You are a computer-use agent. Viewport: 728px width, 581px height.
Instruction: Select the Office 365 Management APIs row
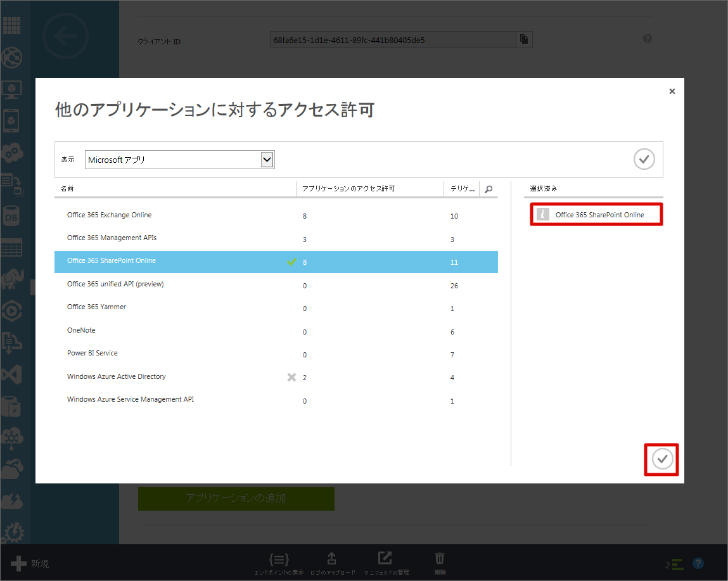[276, 239]
